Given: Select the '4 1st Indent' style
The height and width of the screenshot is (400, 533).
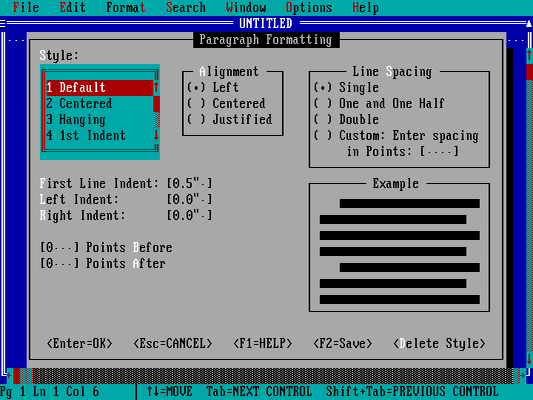Looking at the screenshot, I should (x=99, y=135).
